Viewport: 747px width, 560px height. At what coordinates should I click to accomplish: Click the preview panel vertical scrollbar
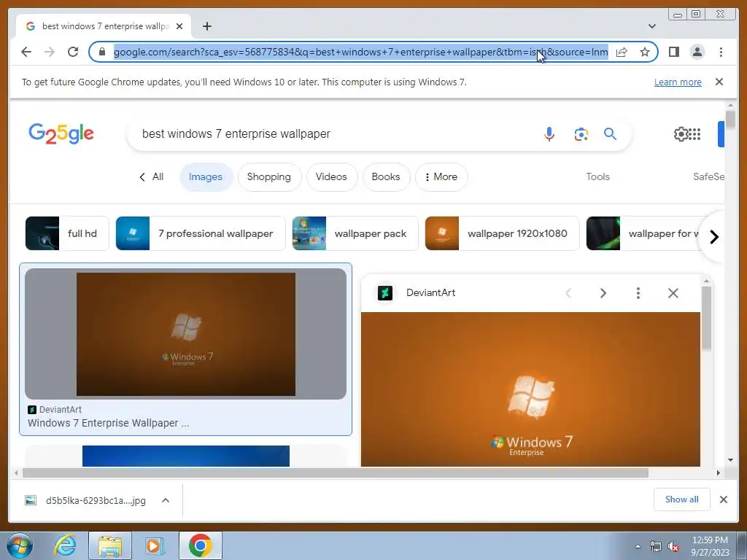706,319
